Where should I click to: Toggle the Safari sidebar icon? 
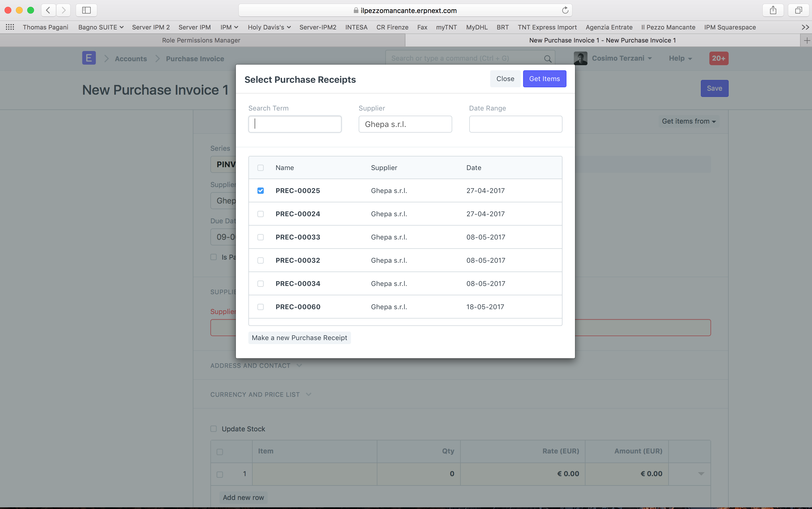(x=86, y=10)
